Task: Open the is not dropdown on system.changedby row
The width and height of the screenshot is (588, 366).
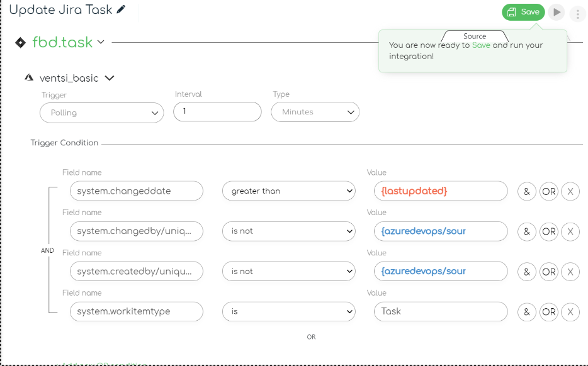Action: (x=288, y=231)
